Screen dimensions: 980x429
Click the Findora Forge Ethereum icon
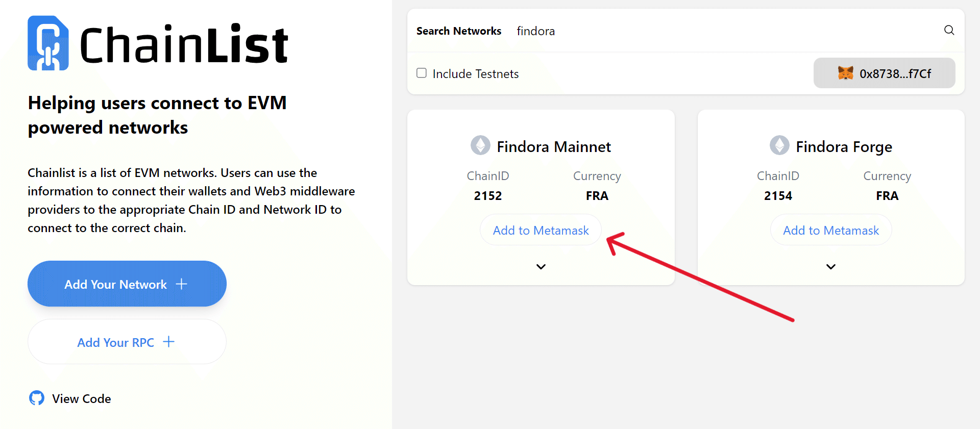point(779,145)
